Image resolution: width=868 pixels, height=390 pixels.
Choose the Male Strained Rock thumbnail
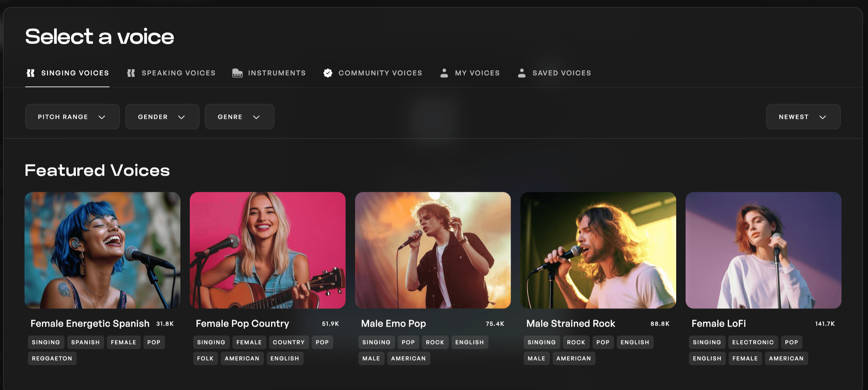pos(598,250)
